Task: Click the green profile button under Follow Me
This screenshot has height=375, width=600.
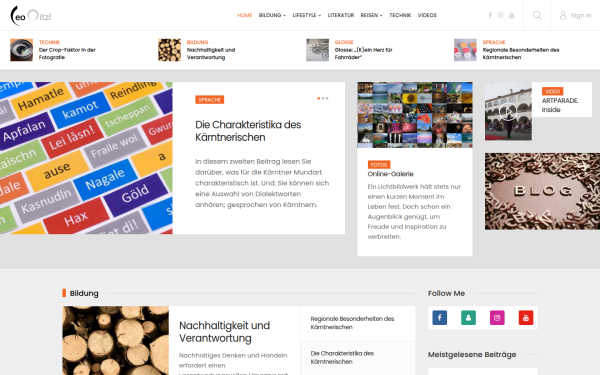Action: coord(468,318)
